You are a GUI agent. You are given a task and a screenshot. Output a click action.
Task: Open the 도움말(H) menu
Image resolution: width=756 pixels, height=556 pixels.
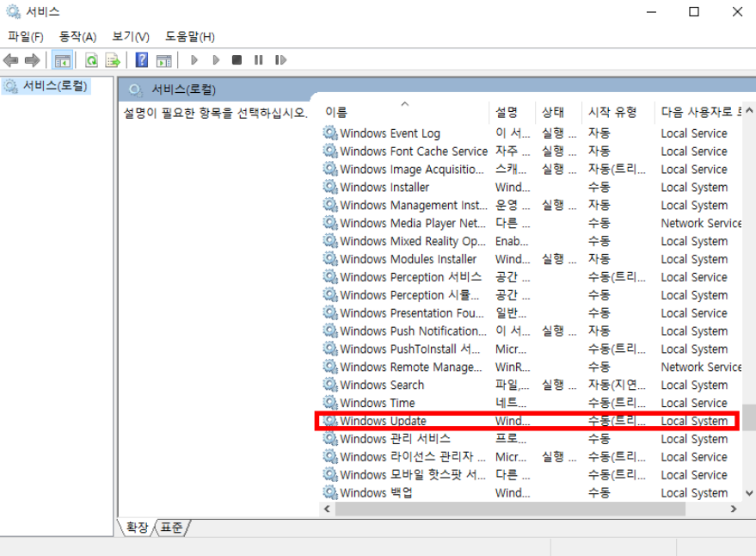(190, 37)
